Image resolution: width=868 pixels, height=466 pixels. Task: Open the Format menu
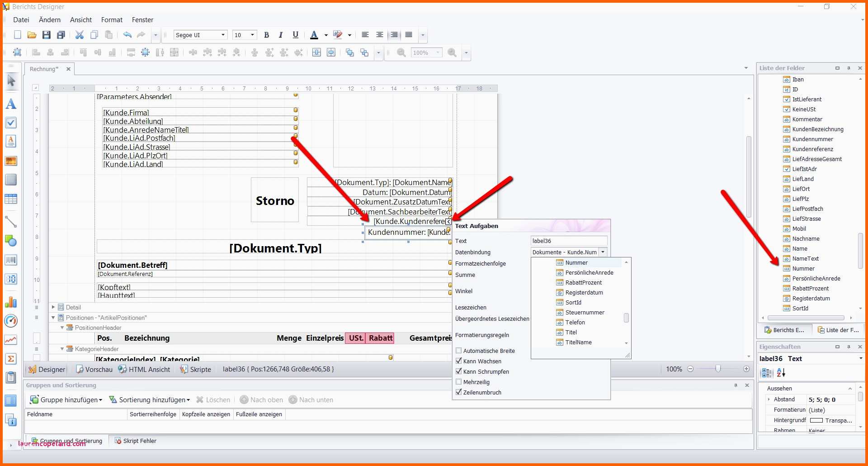(x=112, y=20)
